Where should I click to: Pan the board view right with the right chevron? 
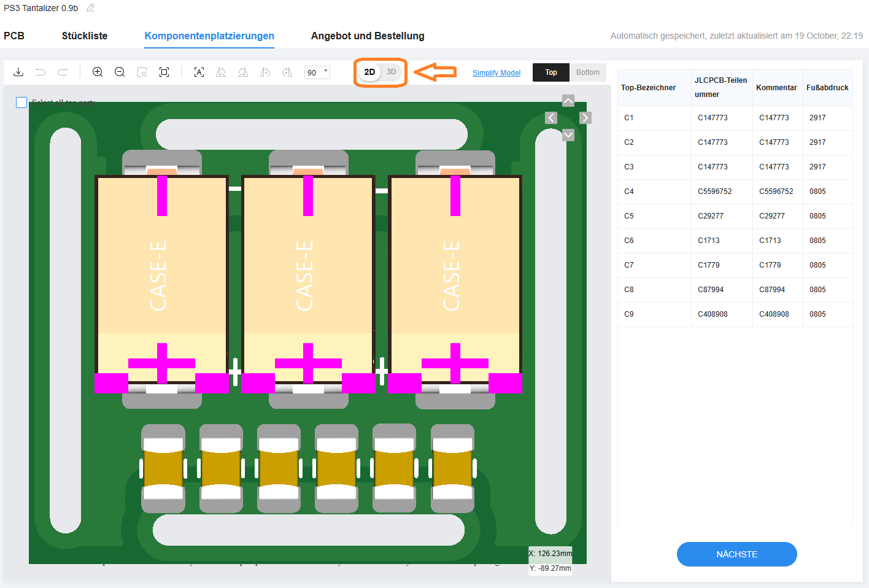585,118
